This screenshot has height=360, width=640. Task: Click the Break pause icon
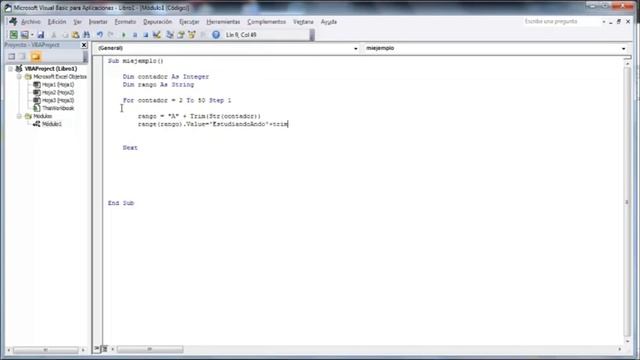tap(135, 35)
